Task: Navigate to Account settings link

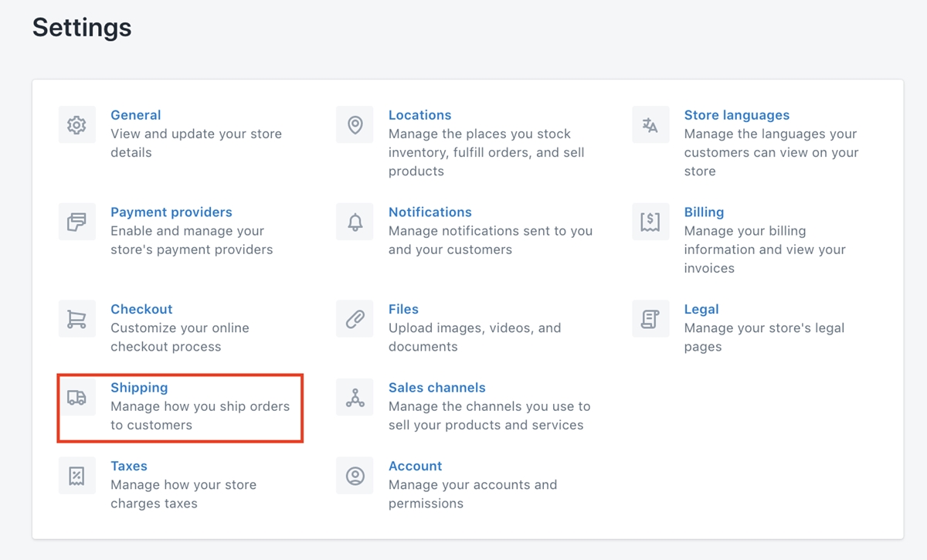Action: [415, 467]
